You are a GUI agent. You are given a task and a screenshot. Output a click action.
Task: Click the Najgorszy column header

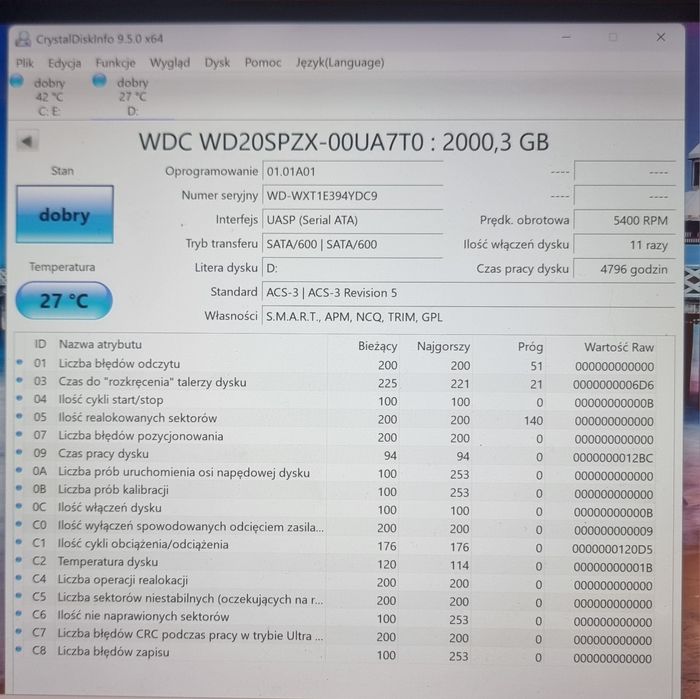[x=443, y=346]
